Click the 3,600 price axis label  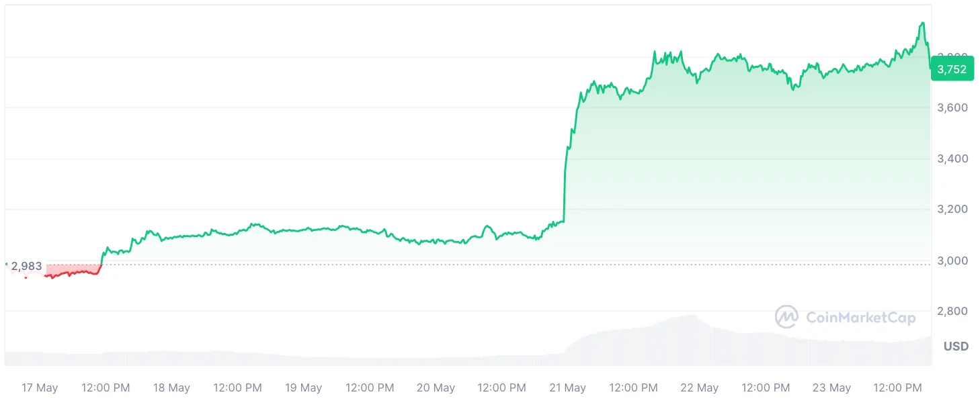(952, 107)
